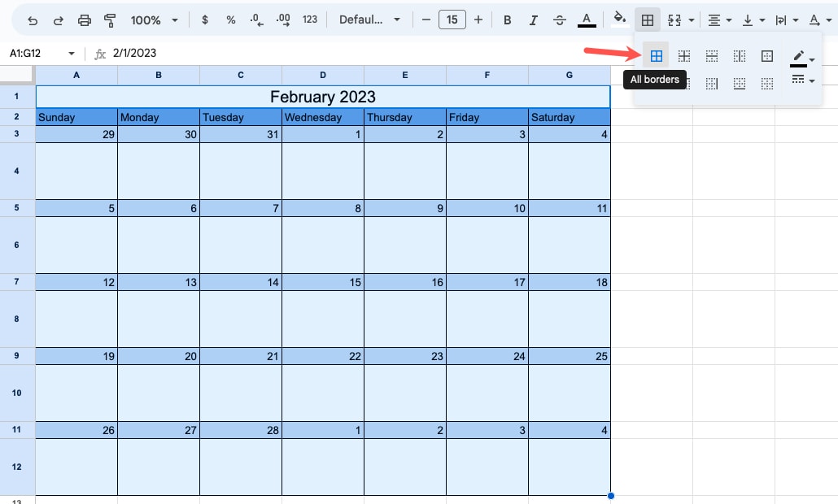Screen dimensions: 838x504
Task: Open the merge cells options
Action: 682,20
